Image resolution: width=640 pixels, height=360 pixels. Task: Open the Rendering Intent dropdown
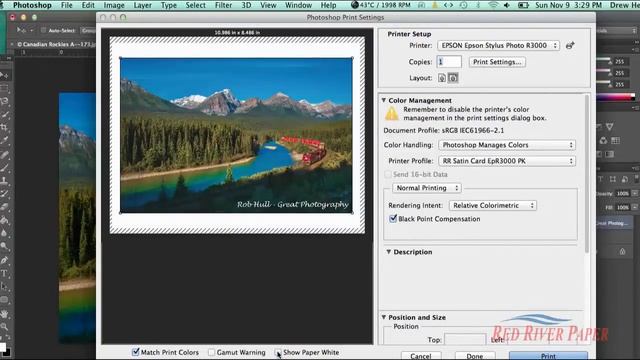[493, 205]
